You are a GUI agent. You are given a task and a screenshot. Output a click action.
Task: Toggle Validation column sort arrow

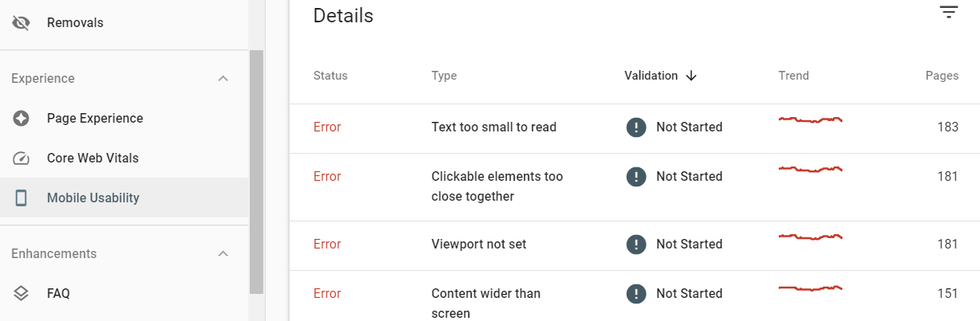tap(691, 76)
